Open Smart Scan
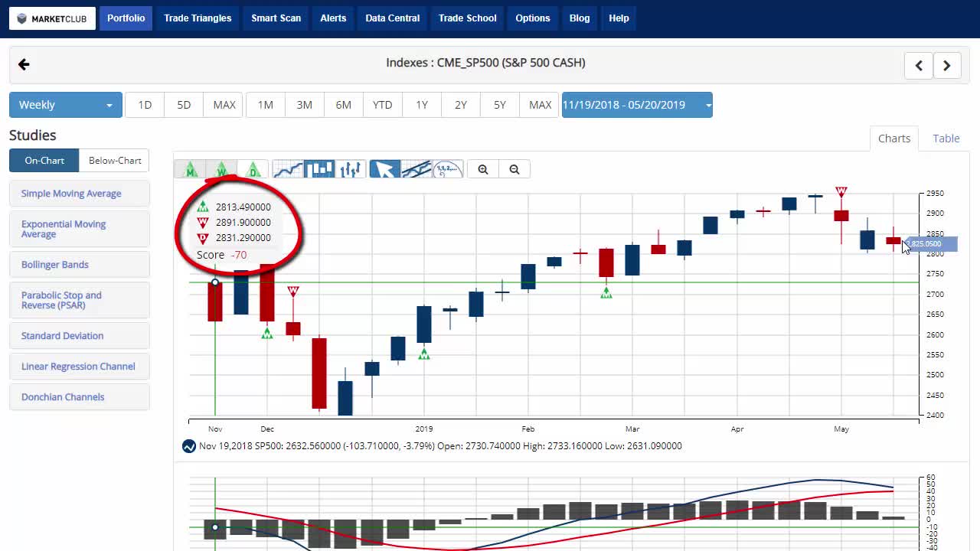The image size is (980, 551). [x=276, y=18]
